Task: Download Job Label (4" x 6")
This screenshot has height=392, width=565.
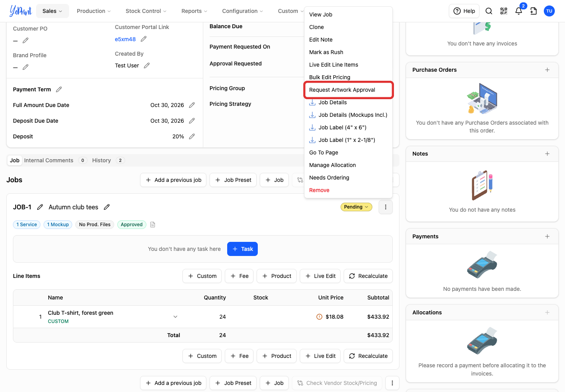Action: click(x=348, y=127)
